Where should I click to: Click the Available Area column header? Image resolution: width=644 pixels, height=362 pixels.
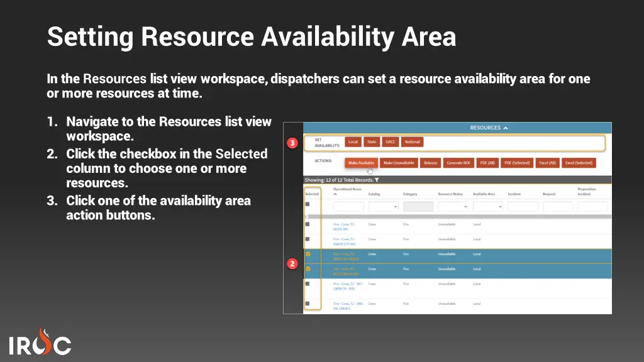point(484,194)
